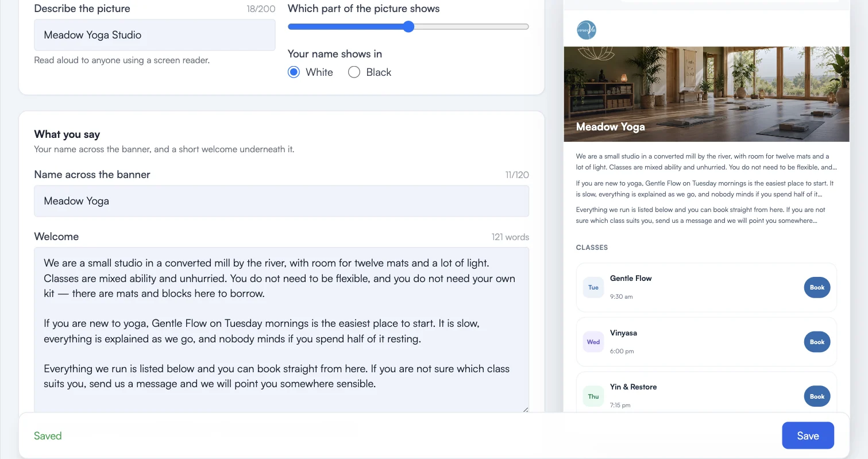This screenshot has width=868, height=459.
Task: Click the picture position slider handle
Action: tap(408, 26)
